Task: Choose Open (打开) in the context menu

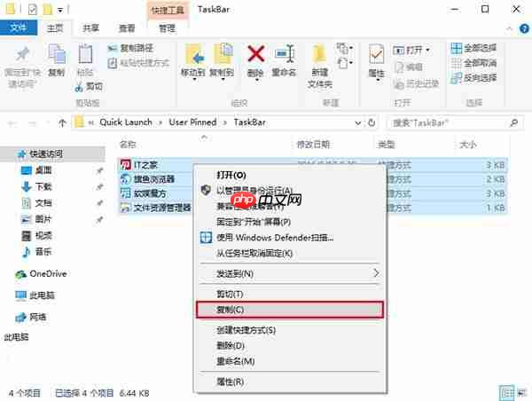Action: (x=231, y=175)
